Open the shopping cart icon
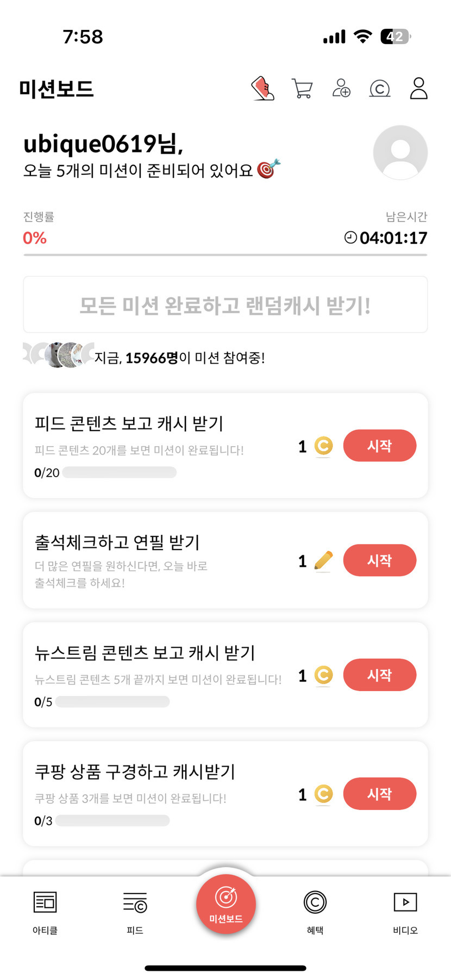This screenshot has height=980, width=451. point(302,88)
